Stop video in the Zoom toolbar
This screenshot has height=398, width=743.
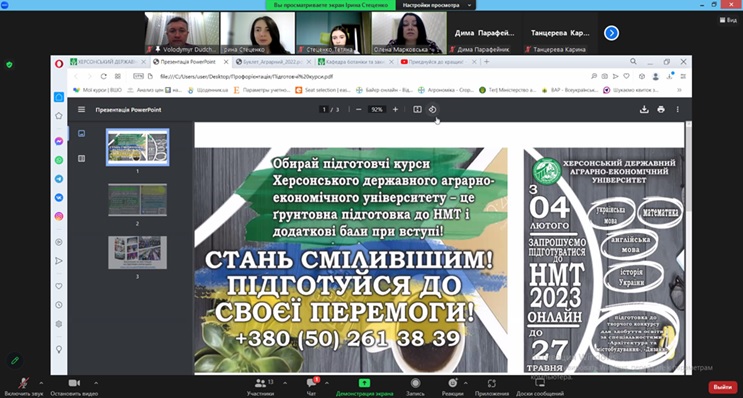(x=74, y=386)
